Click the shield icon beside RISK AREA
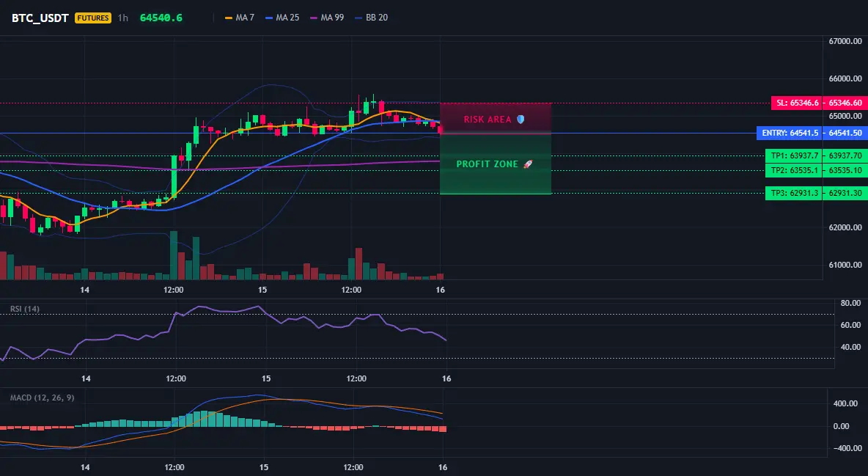 [521, 119]
